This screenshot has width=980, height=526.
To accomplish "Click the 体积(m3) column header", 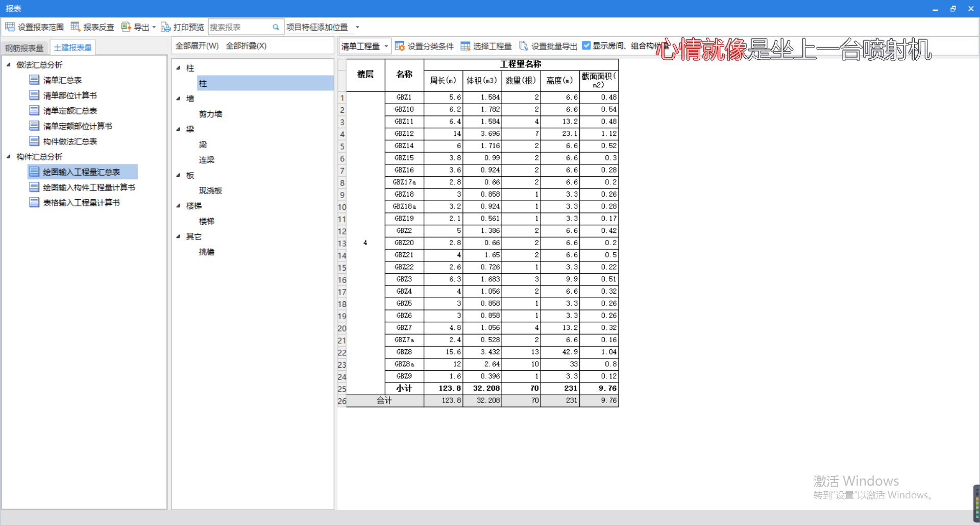I will 482,81.
